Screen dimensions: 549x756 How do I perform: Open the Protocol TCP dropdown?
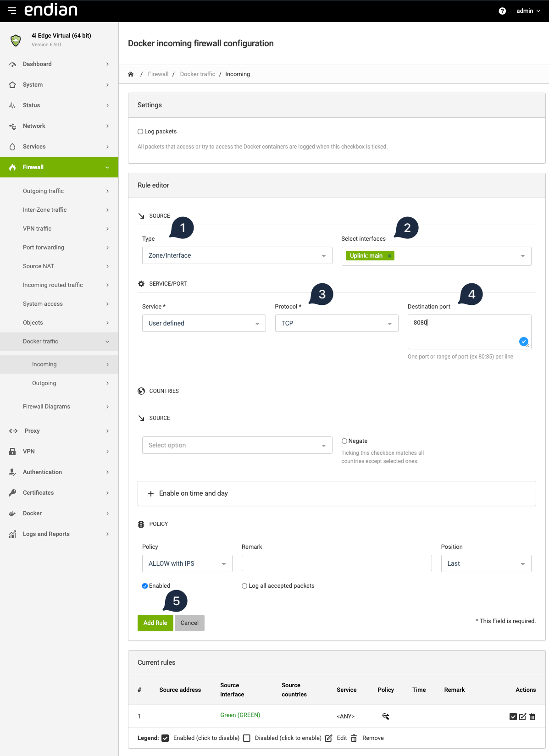pos(336,323)
